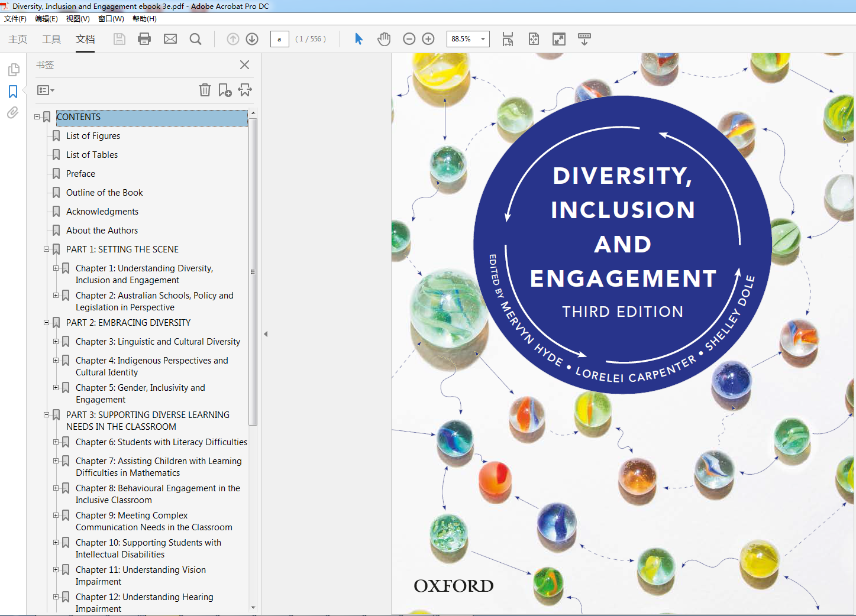Screen dimensions: 856x616
Task: Collapse PART 2: EMBRACING DIVERSITY
Action: click(x=46, y=323)
